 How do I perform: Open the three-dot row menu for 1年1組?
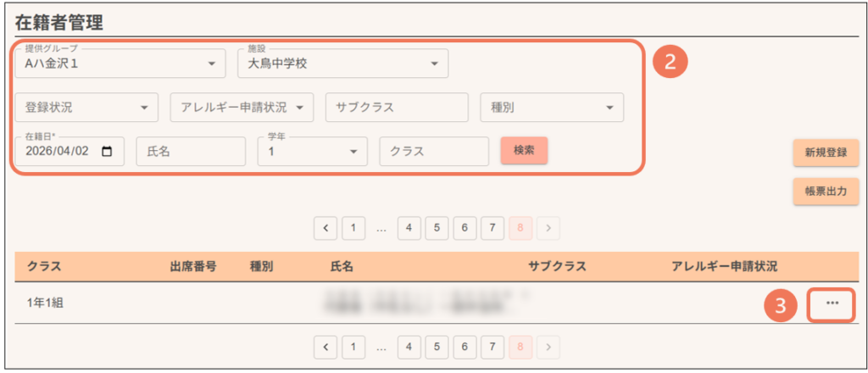(831, 304)
